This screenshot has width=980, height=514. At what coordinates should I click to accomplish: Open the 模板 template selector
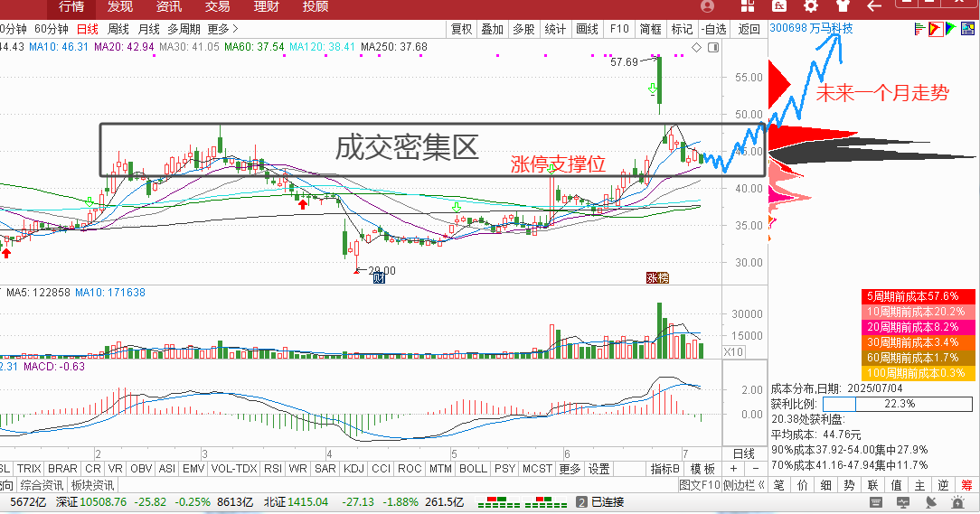coord(702,469)
